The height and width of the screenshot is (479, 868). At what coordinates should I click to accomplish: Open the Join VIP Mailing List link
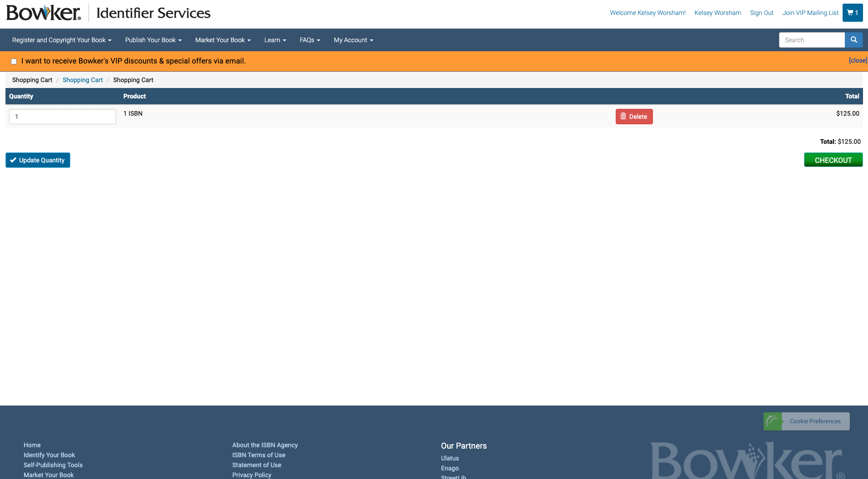tap(810, 13)
